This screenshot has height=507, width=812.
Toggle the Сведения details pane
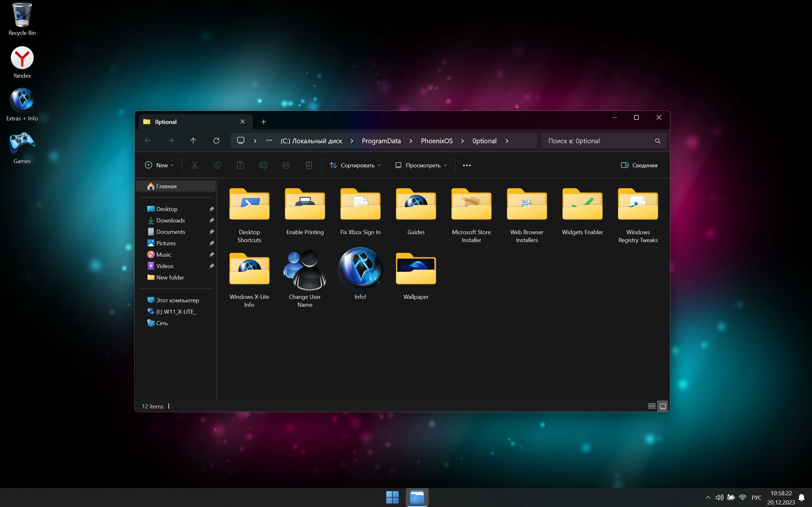639,165
